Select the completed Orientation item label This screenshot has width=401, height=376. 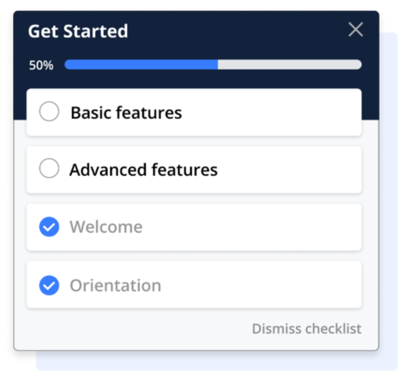(x=115, y=286)
